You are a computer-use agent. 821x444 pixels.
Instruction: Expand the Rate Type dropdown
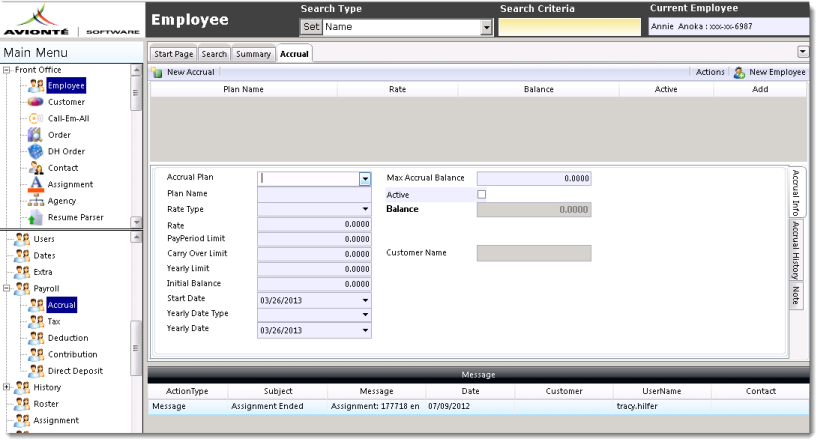365,209
